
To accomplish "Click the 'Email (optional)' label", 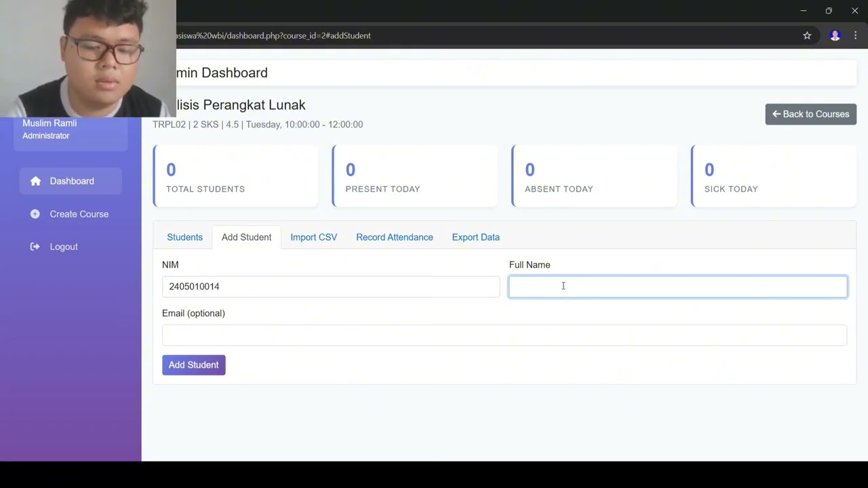I will tap(193, 313).
